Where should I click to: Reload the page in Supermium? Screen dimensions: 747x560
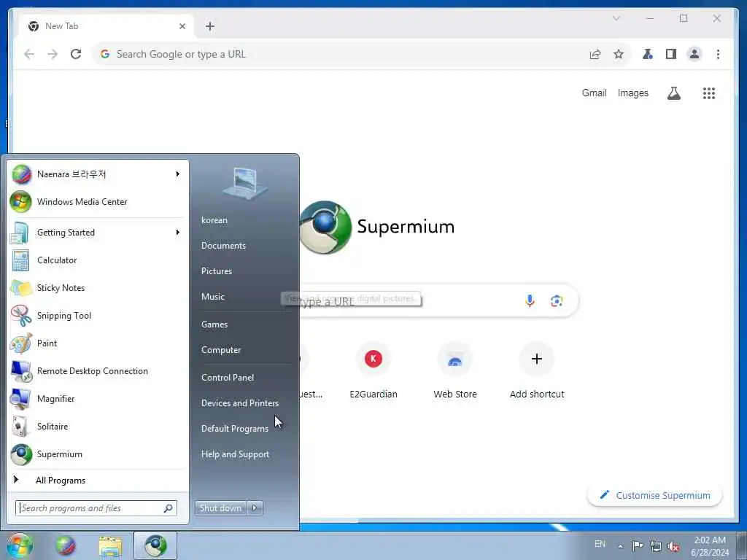[x=76, y=54]
